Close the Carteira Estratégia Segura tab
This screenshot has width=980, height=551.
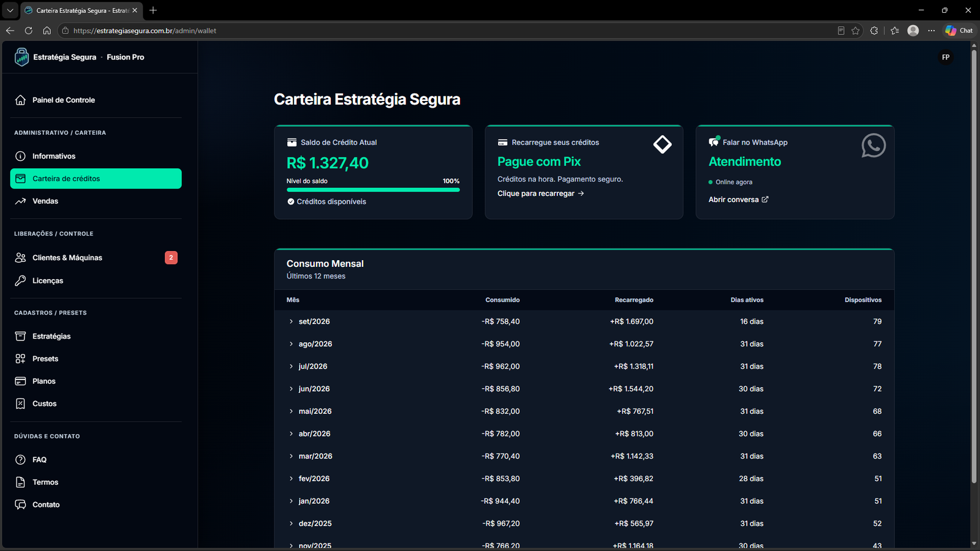click(x=135, y=10)
